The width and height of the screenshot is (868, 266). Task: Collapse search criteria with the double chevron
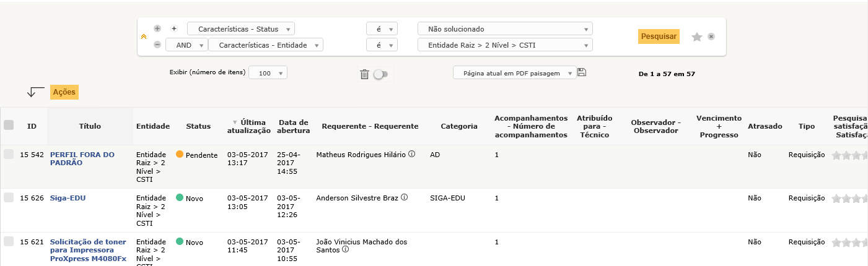point(144,37)
